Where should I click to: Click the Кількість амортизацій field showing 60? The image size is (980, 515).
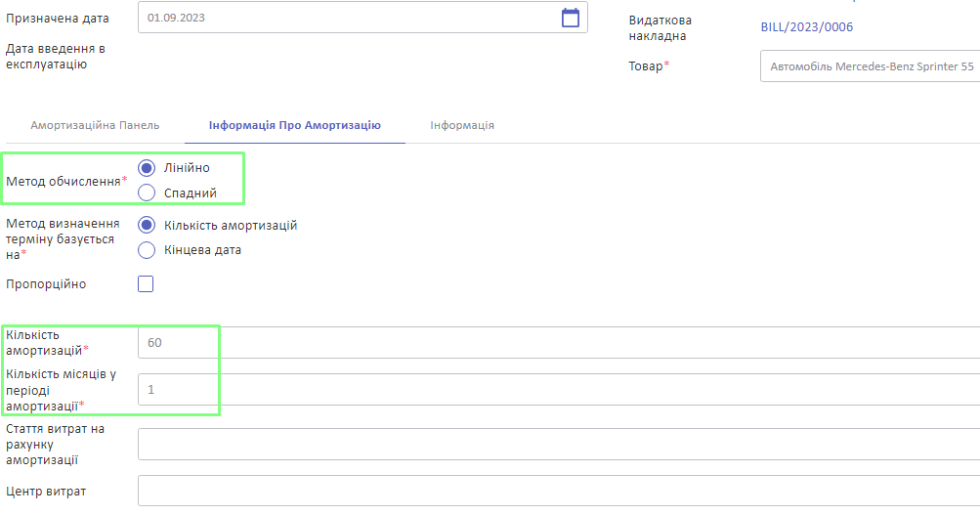(x=559, y=342)
